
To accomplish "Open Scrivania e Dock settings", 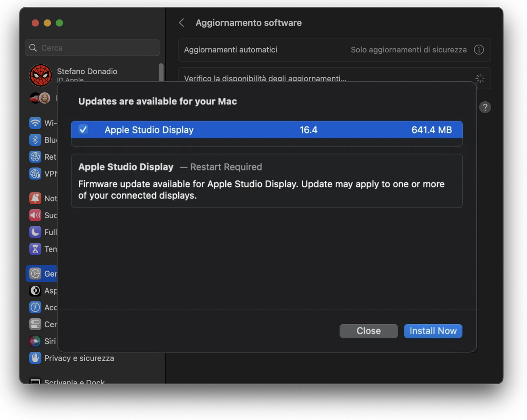I will coord(74,381).
